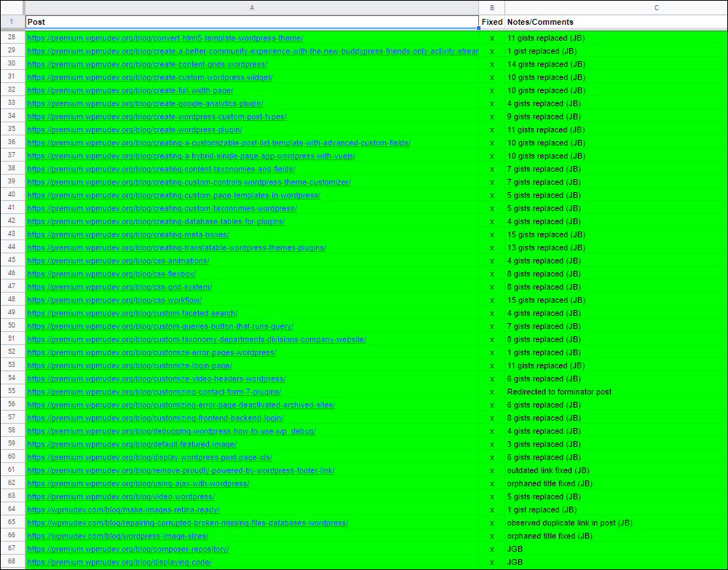This screenshot has width=728, height=570.
Task: Open the css-flexbox blog link
Action: click(x=111, y=274)
